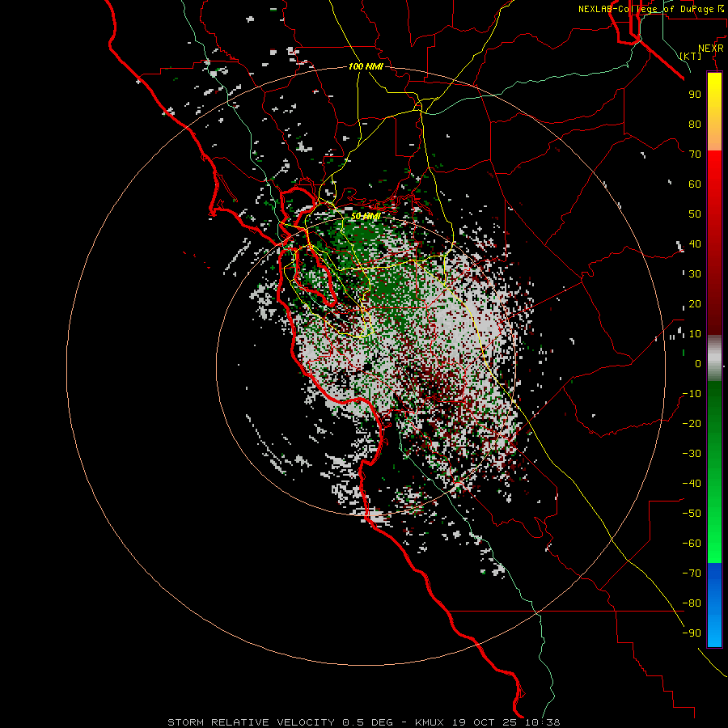This screenshot has height=728, width=728.
Task: Pick the blue segment of the color bar
Action: [x=714, y=604]
